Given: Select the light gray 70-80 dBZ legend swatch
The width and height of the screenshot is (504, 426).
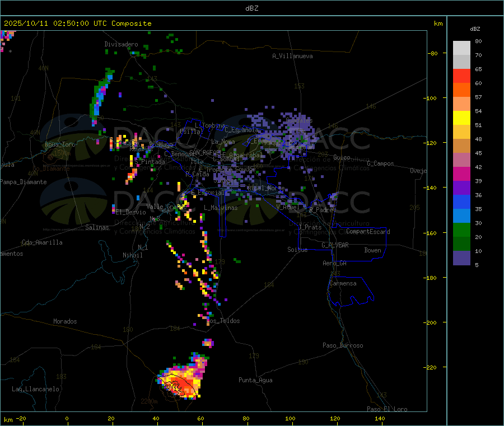Looking at the screenshot, I should tap(461, 48).
